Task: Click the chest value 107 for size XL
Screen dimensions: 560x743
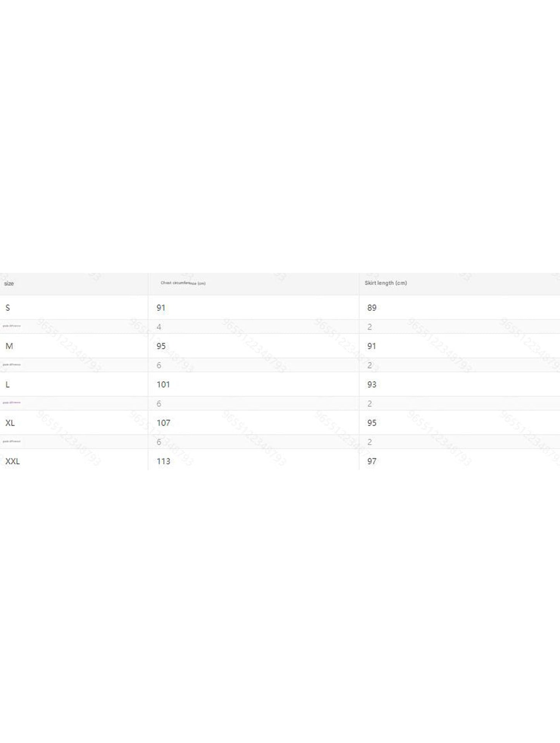Action: pyautogui.click(x=164, y=423)
